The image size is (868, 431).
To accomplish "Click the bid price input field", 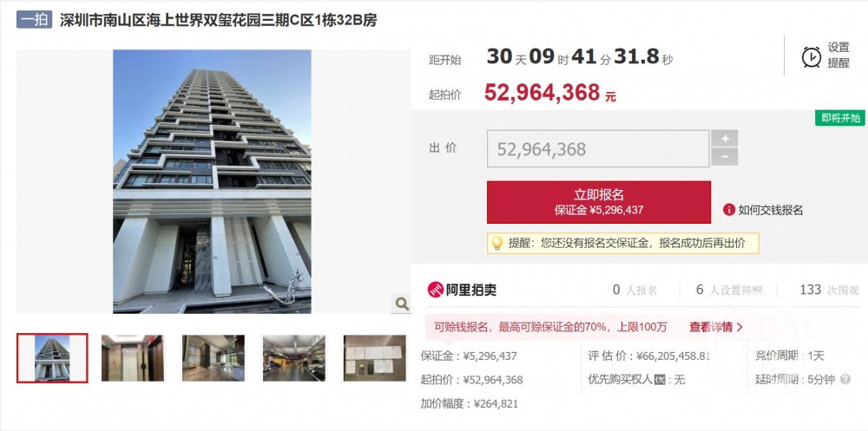I will click(x=598, y=149).
